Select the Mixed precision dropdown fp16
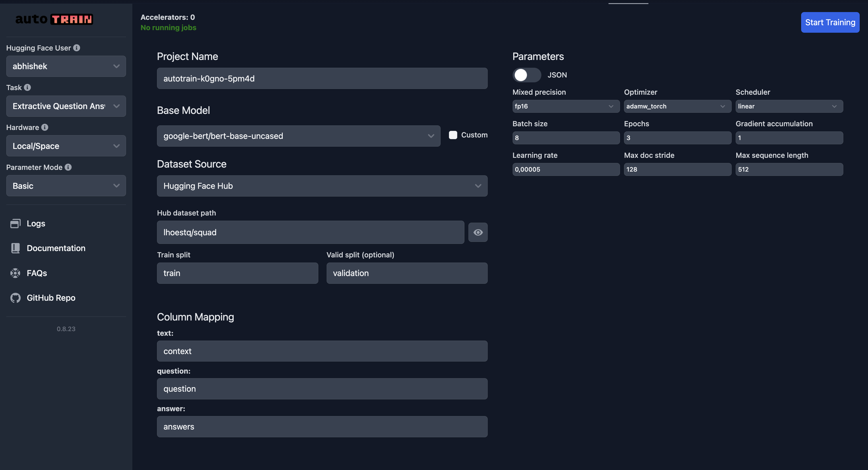 click(x=564, y=106)
